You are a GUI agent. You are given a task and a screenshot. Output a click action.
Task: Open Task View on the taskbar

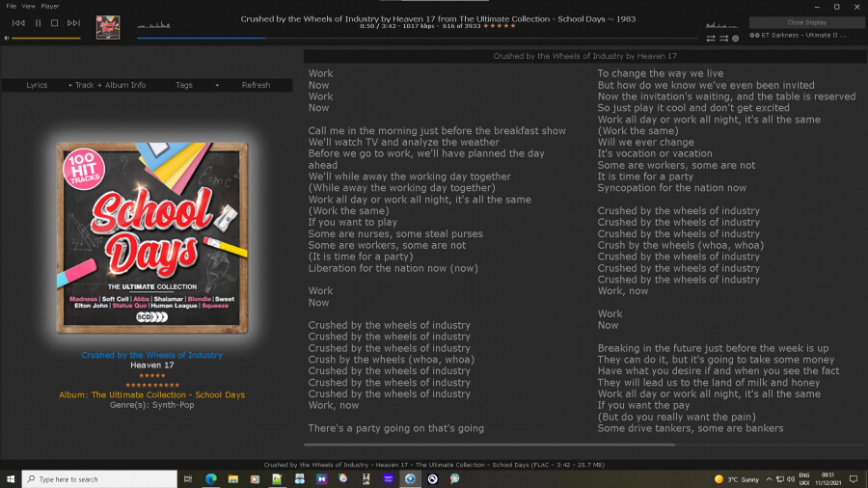pos(188,479)
